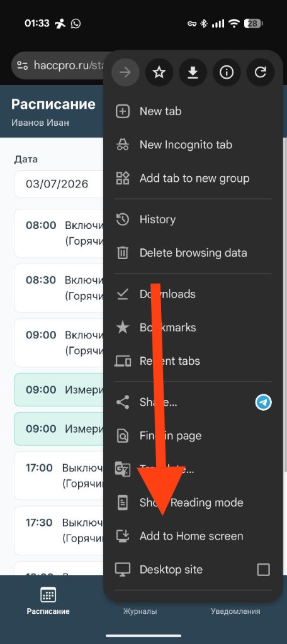Choose Delete browsing data

[193, 253]
